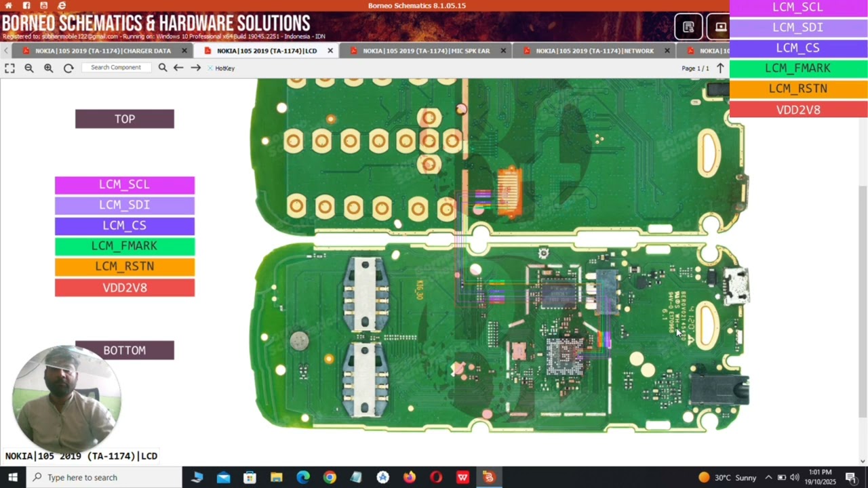The height and width of the screenshot is (488, 868).
Task: Select the VDD2V8 line in left legend
Action: click(x=125, y=287)
